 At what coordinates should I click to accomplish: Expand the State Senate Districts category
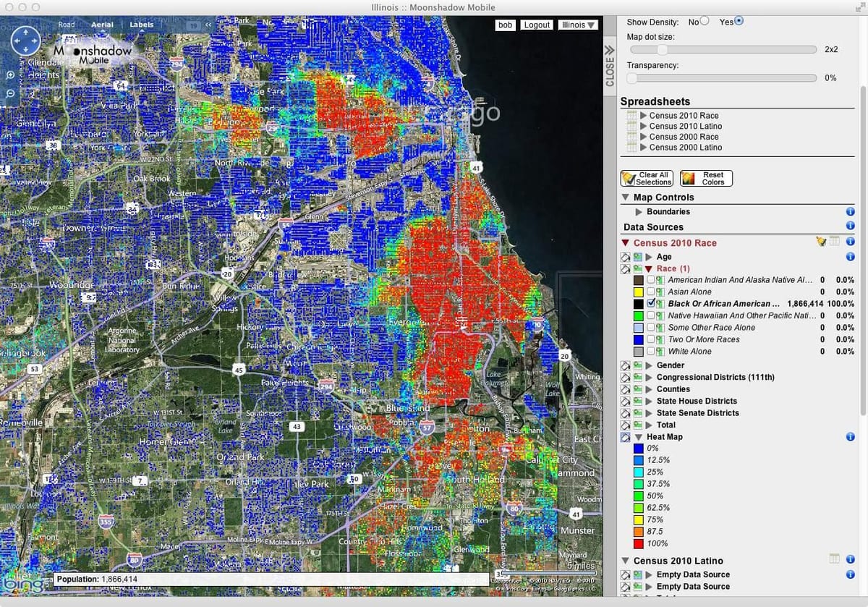point(649,413)
